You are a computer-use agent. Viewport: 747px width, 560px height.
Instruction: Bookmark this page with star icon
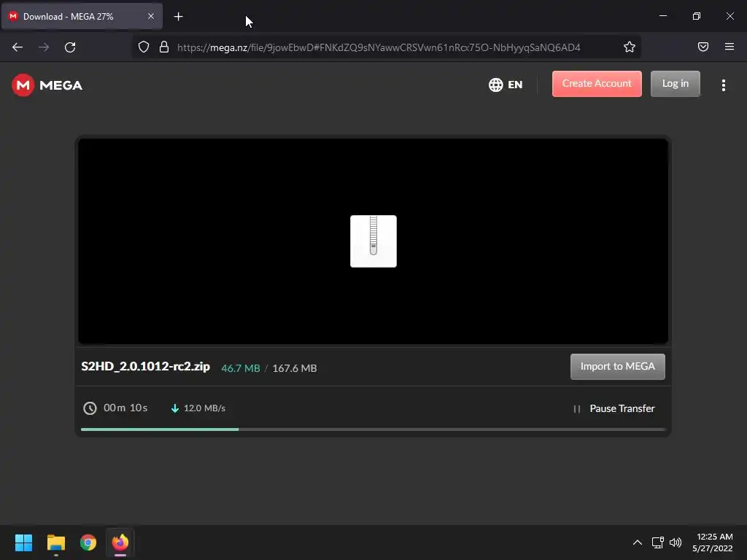click(x=630, y=47)
